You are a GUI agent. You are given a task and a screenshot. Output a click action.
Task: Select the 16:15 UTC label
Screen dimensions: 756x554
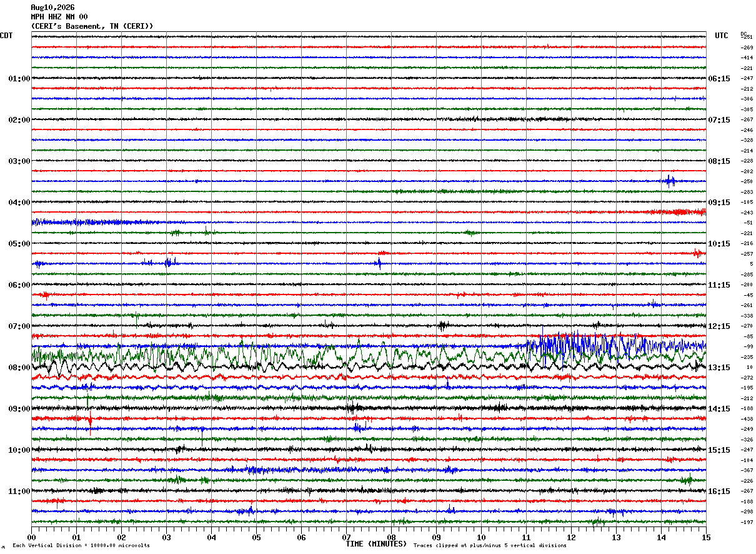click(719, 491)
